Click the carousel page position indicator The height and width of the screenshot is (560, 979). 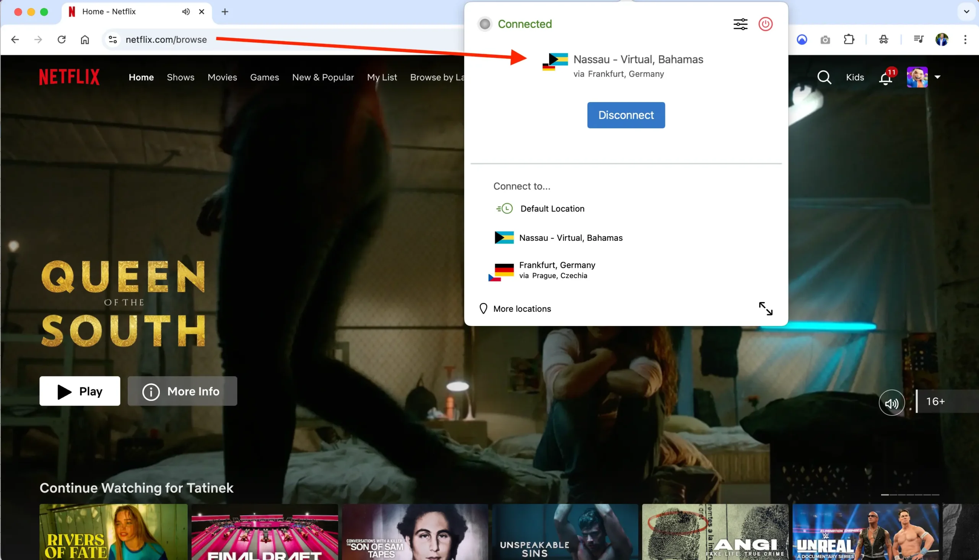(x=909, y=495)
